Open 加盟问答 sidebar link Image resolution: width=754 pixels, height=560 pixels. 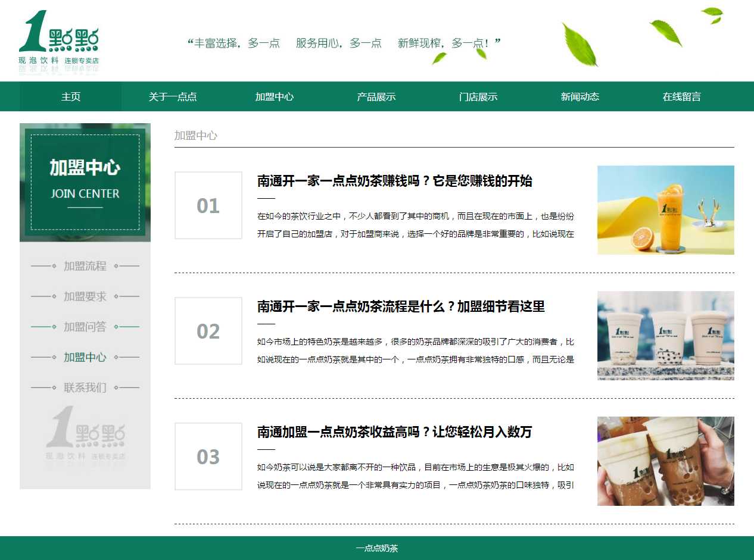(85, 327)
